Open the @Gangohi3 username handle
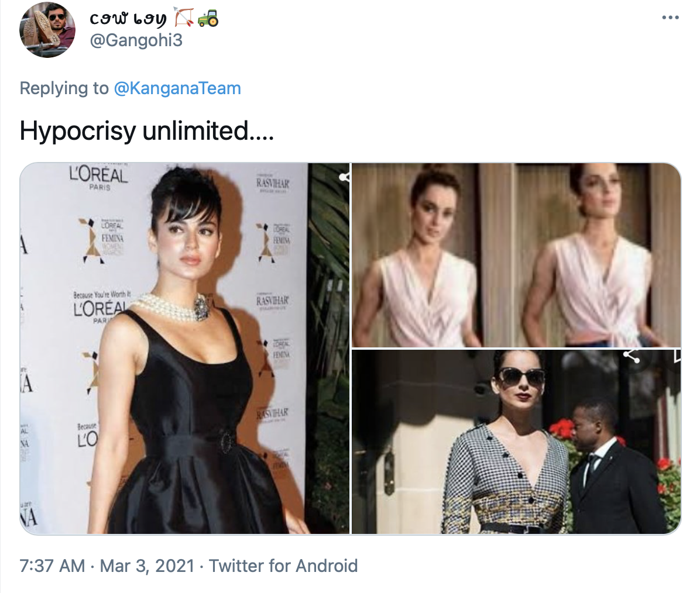 (x=136, y=40)
